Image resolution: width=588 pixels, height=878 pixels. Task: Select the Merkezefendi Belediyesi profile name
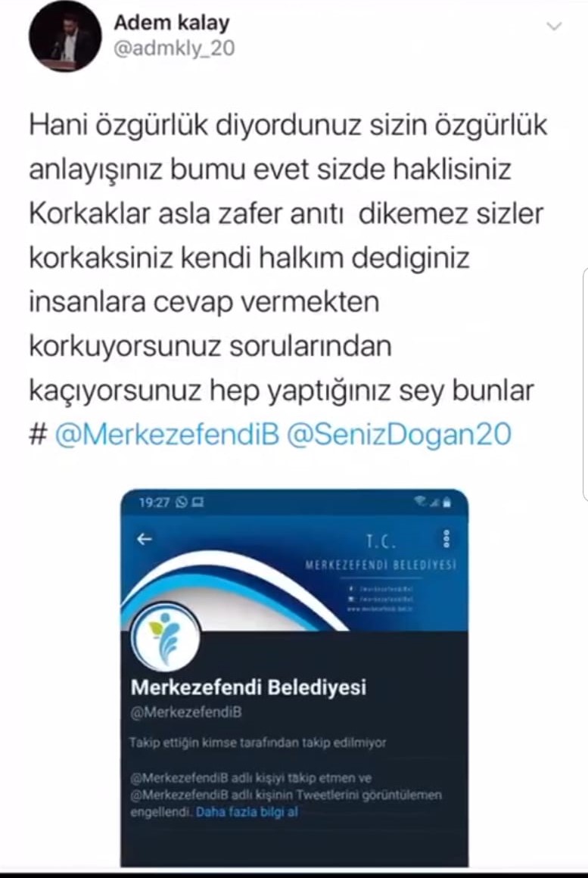(x=248, y=687)
